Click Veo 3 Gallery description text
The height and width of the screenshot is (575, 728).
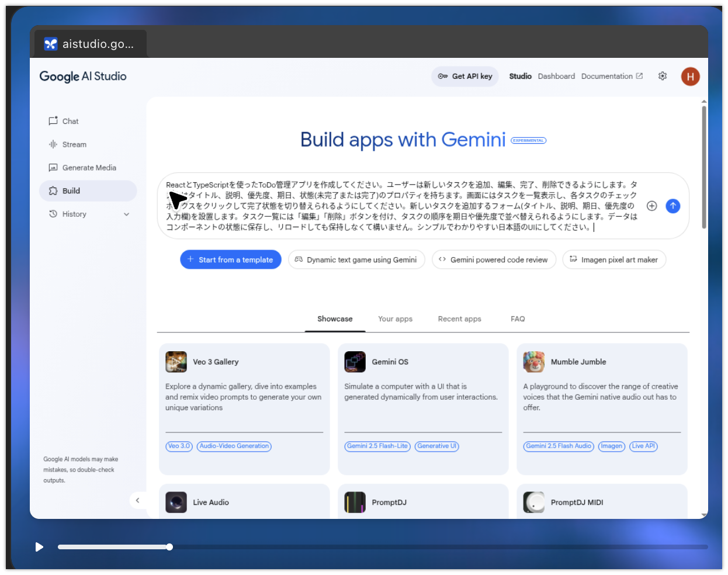pyautogui.click(x=244, y=397)
